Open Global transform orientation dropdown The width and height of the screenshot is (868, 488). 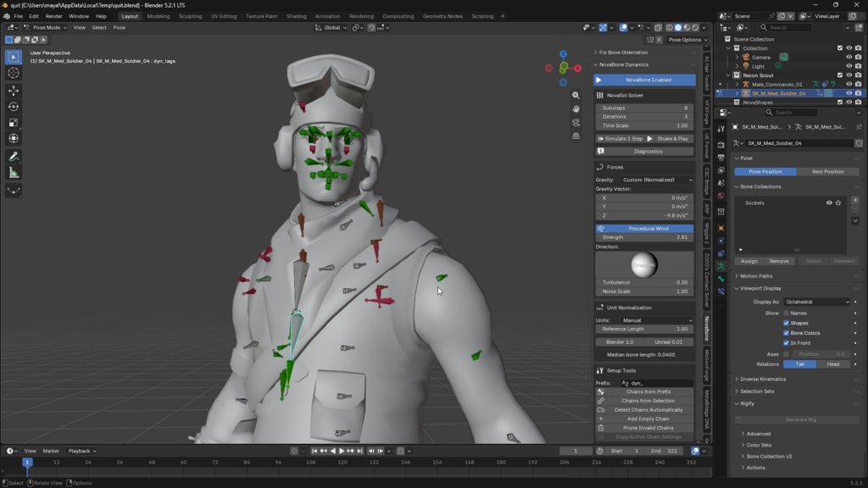pos(331,28)
